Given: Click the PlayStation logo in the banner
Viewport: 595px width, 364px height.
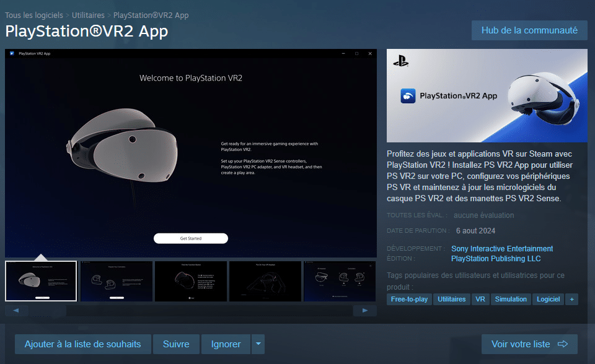Looking at the screenshot, I should [x=401, y=61].
